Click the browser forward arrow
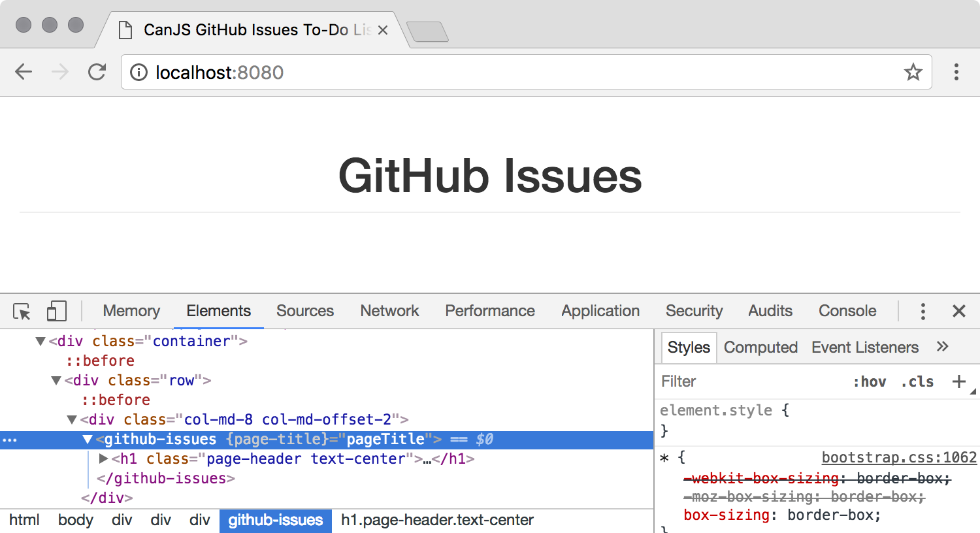 pos(60,72)
